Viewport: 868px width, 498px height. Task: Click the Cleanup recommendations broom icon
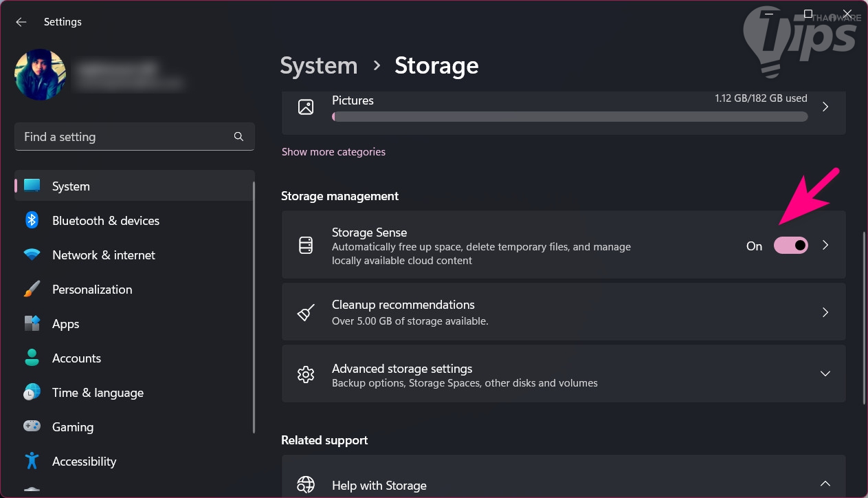tap(306, 312)
